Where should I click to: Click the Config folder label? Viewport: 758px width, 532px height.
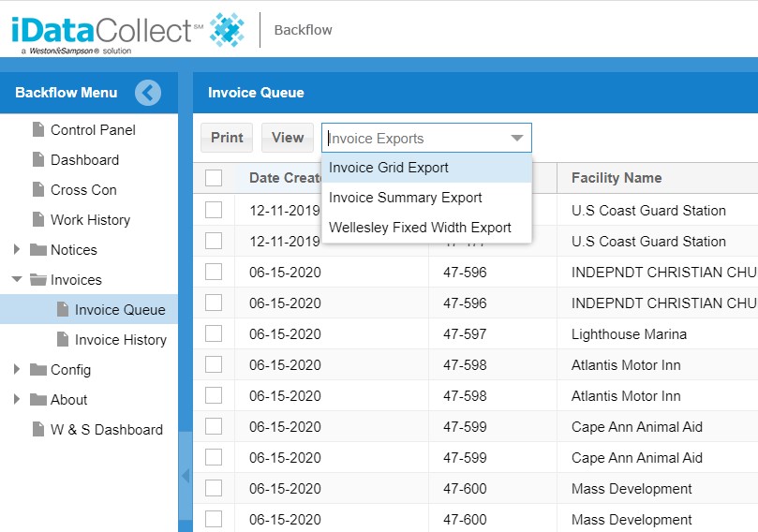click(x=70, y=370)
